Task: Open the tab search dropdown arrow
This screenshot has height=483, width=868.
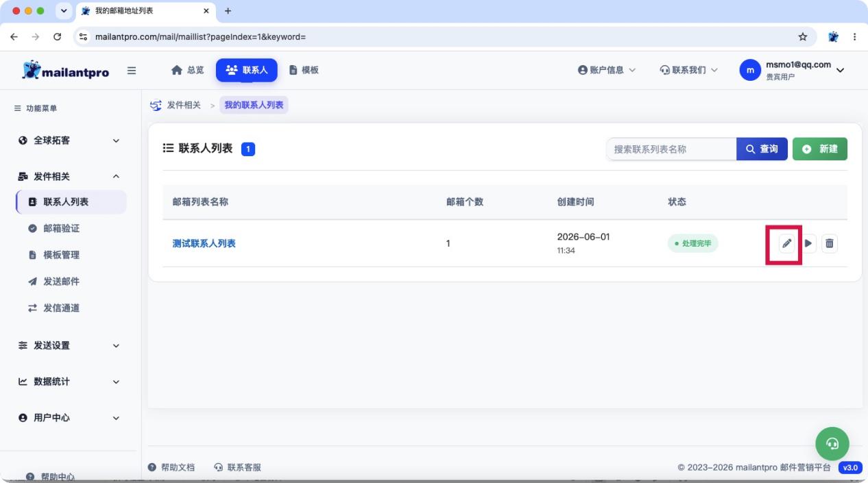Action: [x=64, y=11]
